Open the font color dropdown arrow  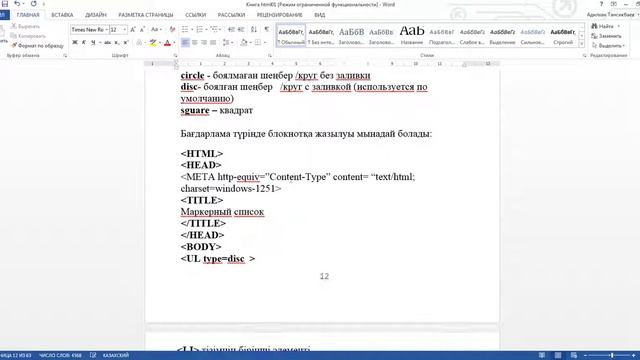(x=174, y=42)
